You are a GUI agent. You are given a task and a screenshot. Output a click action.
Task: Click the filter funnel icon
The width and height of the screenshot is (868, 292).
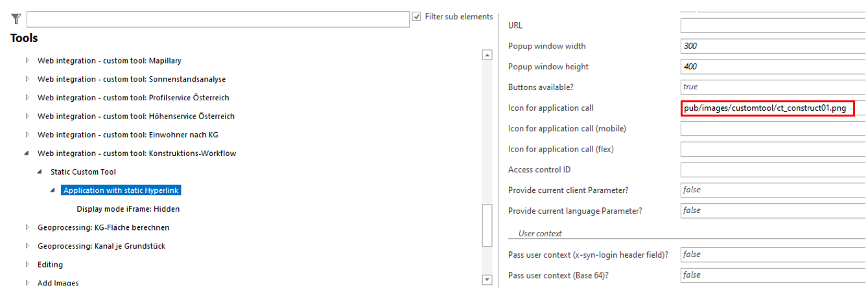coord(16,19)
